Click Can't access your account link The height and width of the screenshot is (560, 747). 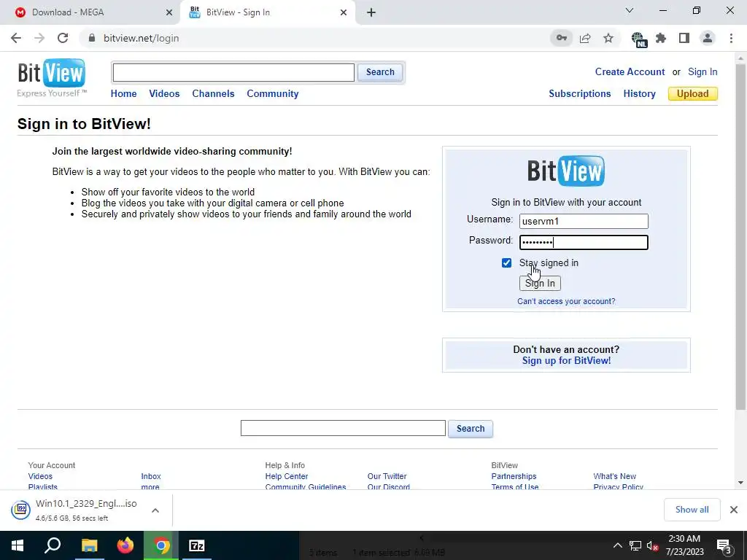[566, 301]
